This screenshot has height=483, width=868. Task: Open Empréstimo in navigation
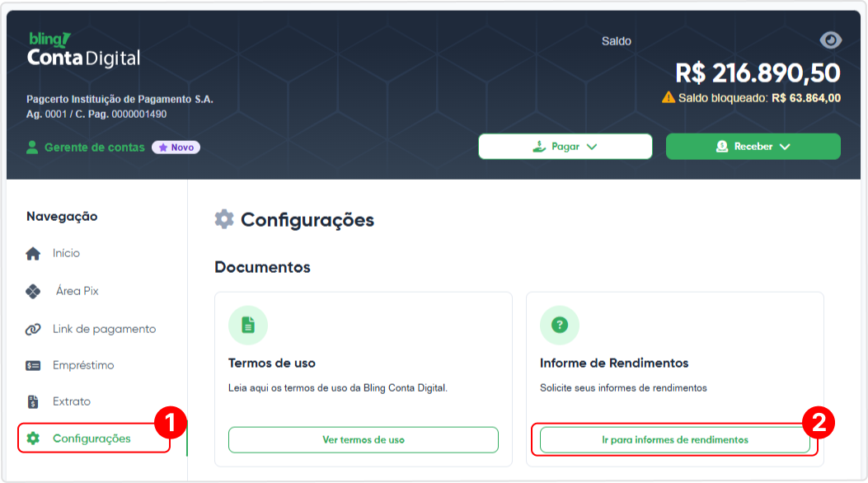pos(83,365)
